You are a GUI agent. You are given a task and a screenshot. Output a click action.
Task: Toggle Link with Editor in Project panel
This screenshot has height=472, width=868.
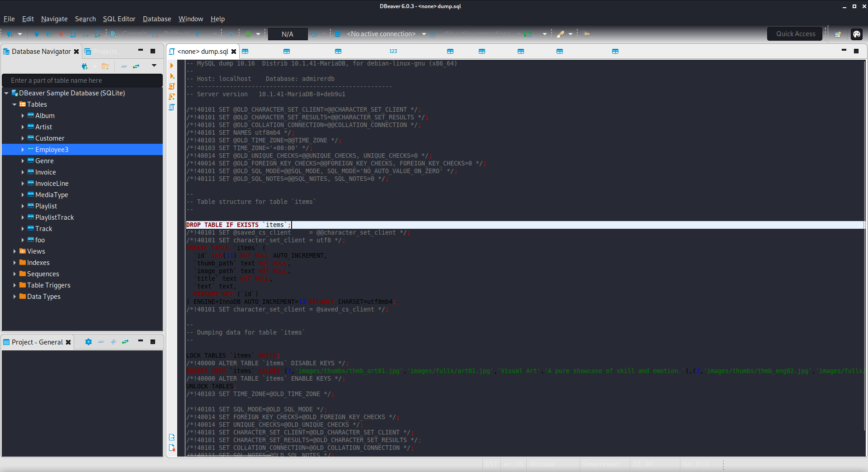tap(125, 342)
